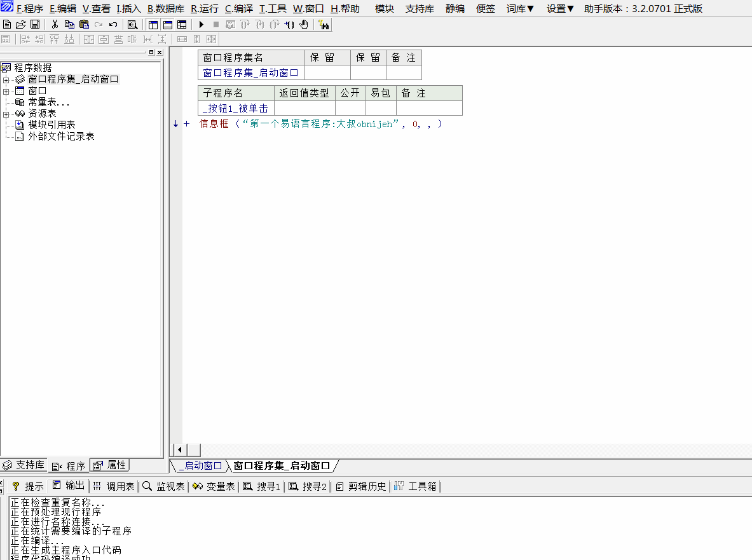Stop the running program using the square icon
The image size is (752, 560).
point(216,24)
